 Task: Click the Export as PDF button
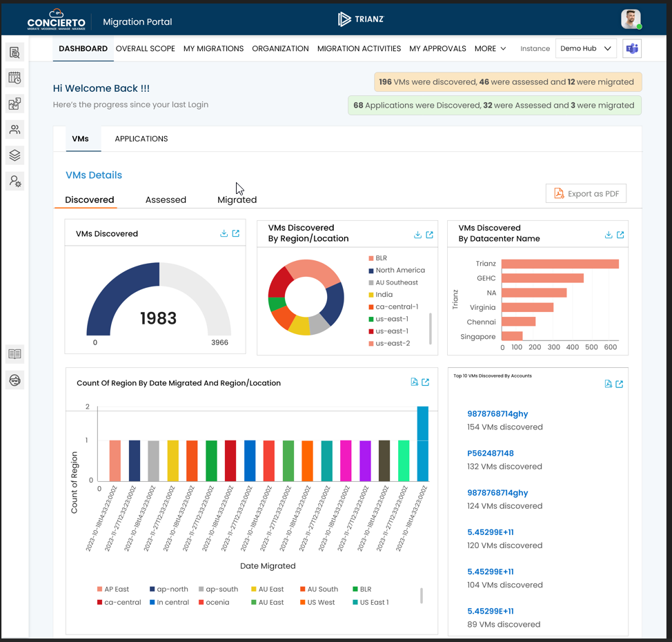click(586, 193)
